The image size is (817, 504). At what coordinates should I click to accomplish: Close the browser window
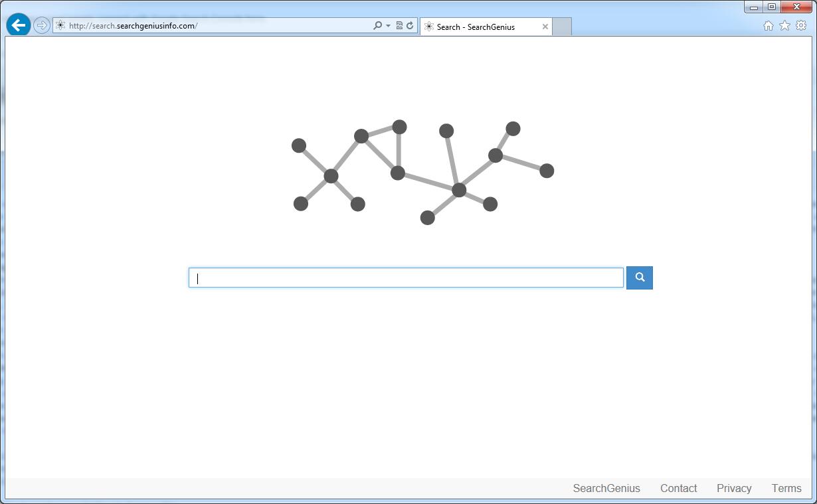coord(796,7)
